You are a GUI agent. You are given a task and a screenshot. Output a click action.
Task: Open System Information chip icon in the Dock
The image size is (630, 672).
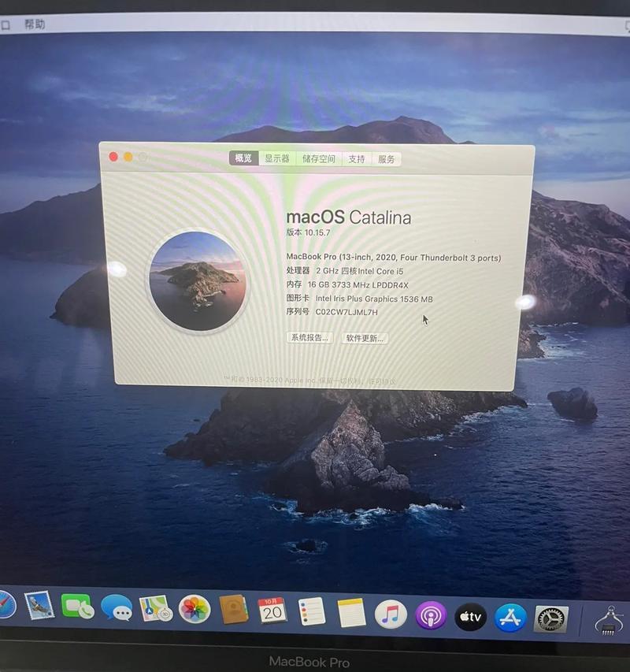[x=610, y=621]
